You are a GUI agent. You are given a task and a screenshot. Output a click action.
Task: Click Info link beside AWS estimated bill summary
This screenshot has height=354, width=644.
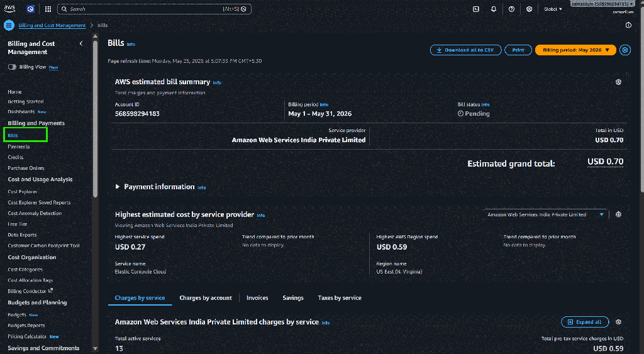[x=217, y=82]
